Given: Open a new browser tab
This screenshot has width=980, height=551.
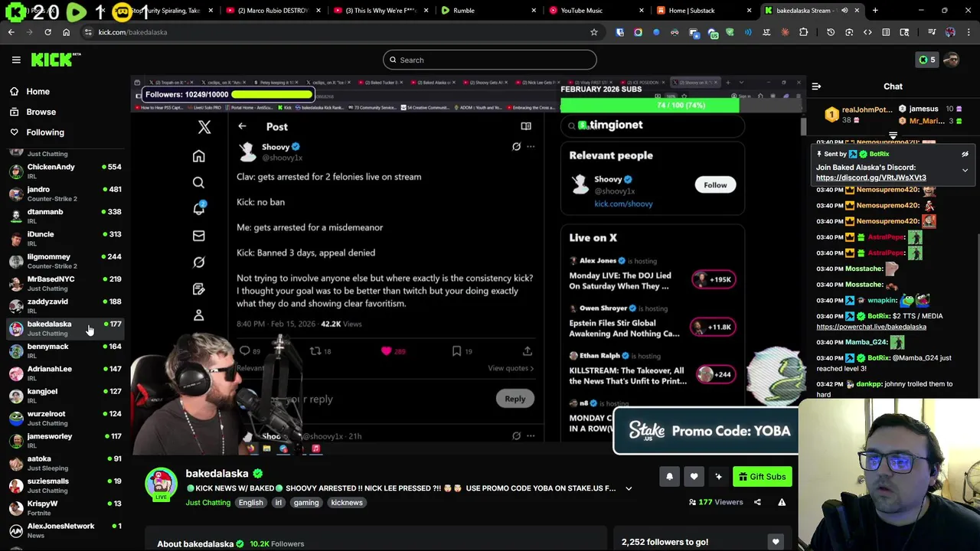Looking at the screenshot, I should 875,11.
